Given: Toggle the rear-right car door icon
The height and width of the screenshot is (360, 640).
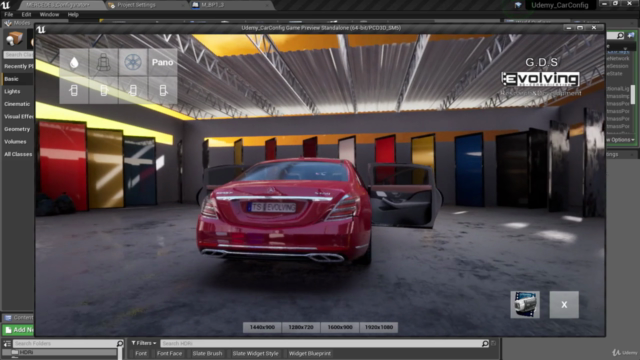Looking at the screenshot, I should (162, 90).
